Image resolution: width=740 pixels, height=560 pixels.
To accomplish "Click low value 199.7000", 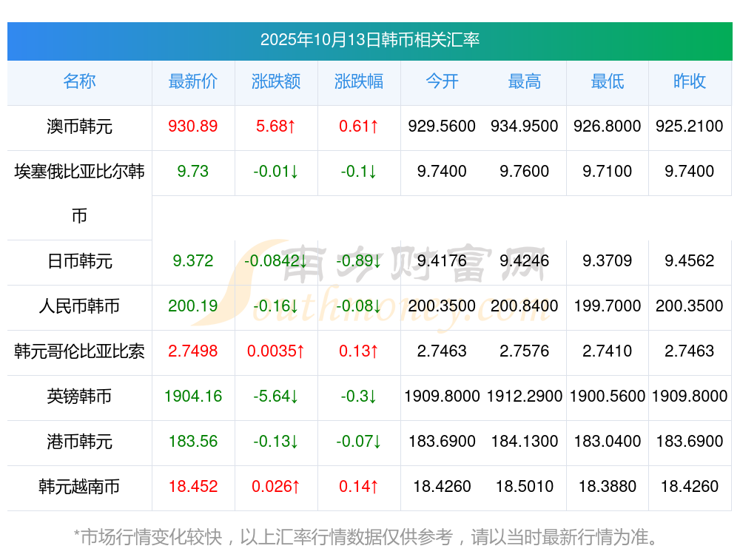I will [x=608, y=306].
